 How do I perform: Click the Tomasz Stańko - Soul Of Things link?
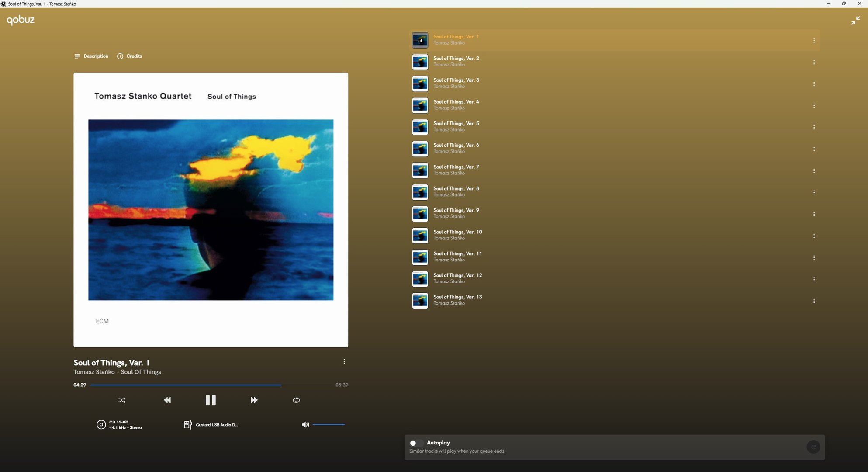[x=117, y=372]
